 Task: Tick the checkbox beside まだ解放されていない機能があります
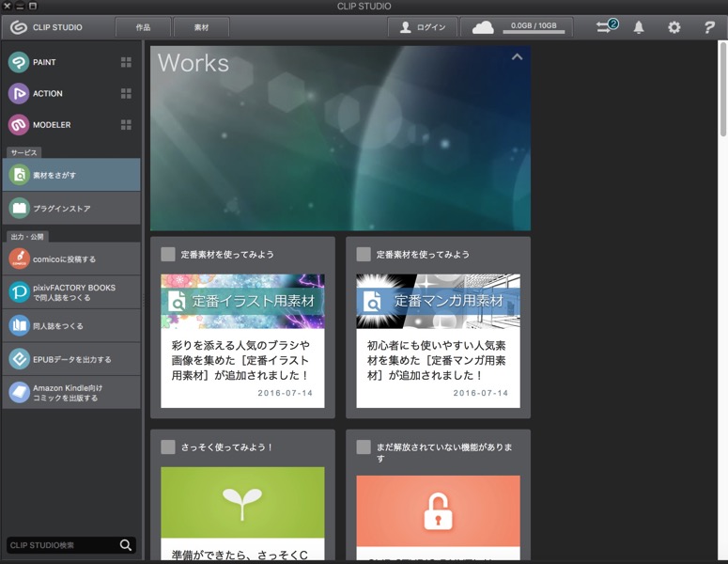(364, 446)
